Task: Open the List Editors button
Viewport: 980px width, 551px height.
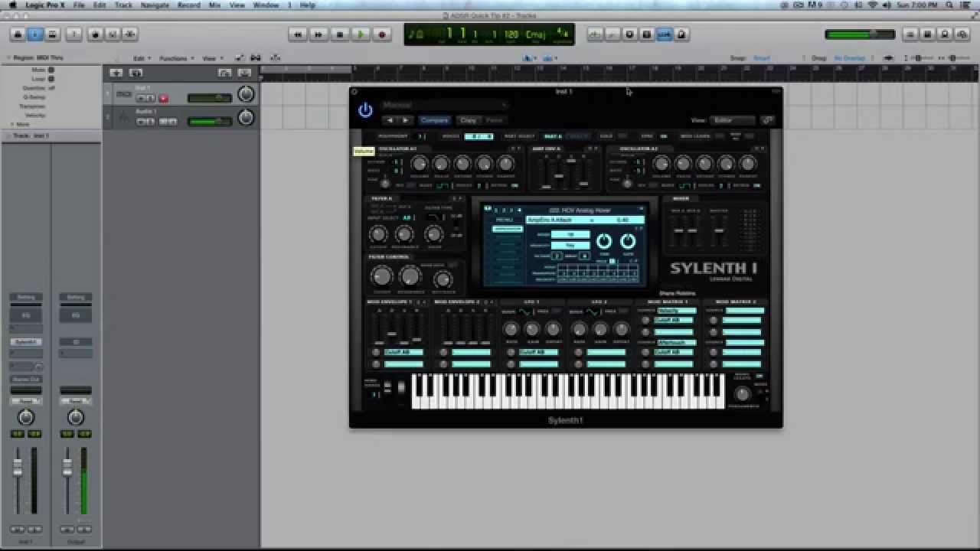Action: tap(910, 34)
